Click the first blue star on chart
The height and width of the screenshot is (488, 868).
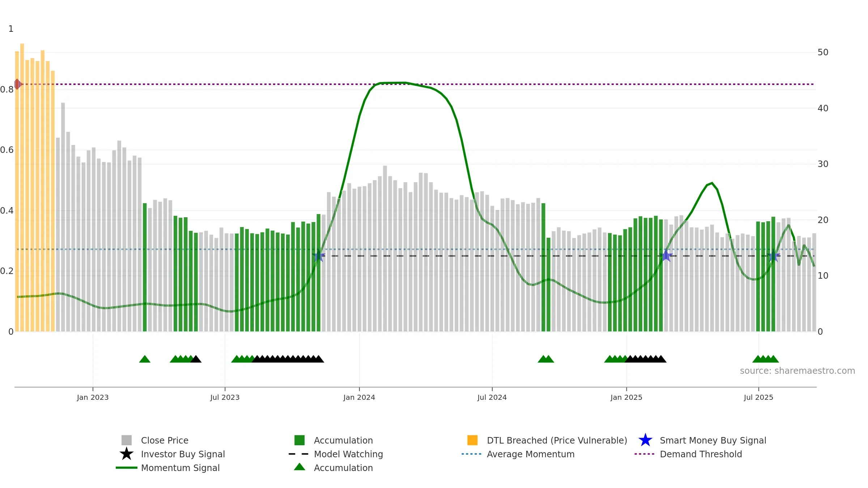click(x=319, y=256)
